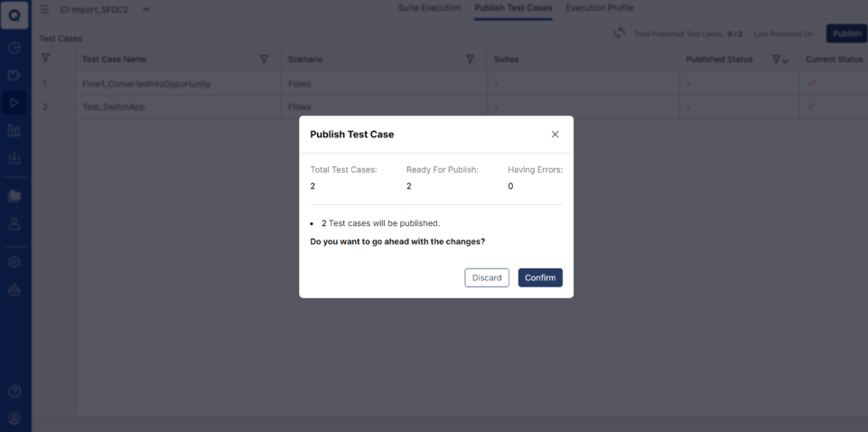This screenshot has height=432, width=868.
Task: Expand the Import_SFDC2 project dropdown
Action: tap(145, 9)
